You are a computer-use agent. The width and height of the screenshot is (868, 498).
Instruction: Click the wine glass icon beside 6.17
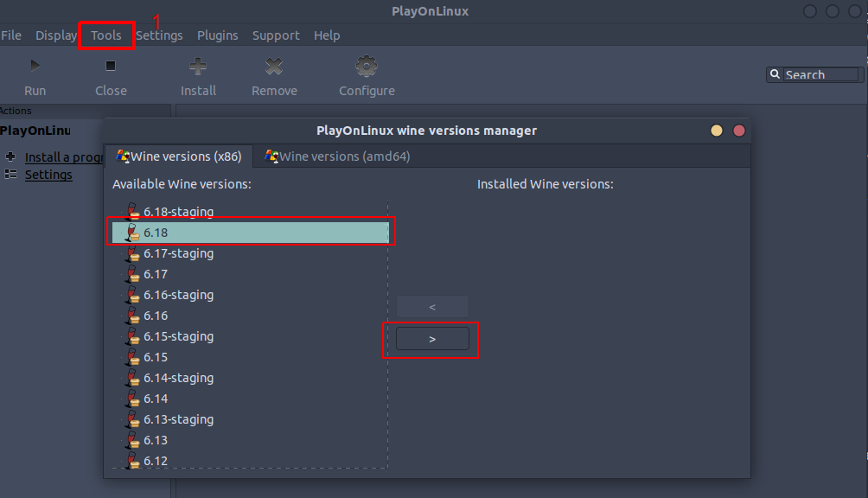[x=132, y=274]
